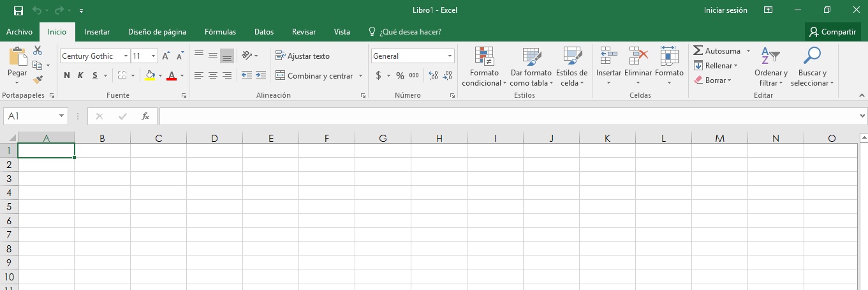Select the Format Painter brush icon
This screenshot has height=290, width=868.
pyautogui.click(x=38, y=79)
